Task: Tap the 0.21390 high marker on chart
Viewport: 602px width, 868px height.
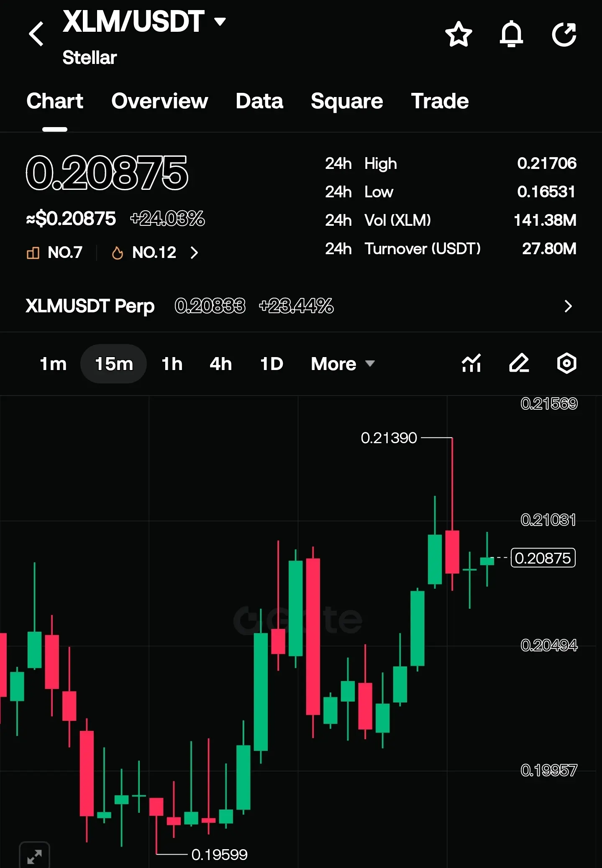Action: (x=389, y=438)
